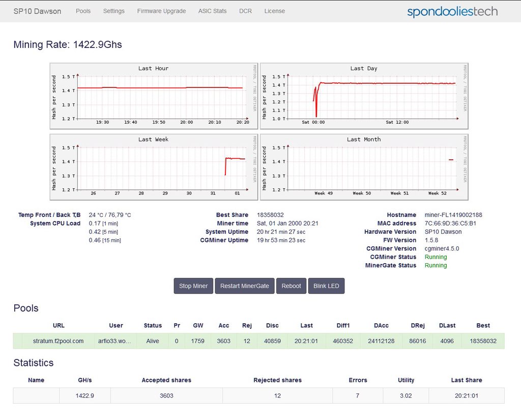The height and width of the screenshot is (420, 521).
Task: Click the Best Share value 18358032
Action: pos(270,215)
